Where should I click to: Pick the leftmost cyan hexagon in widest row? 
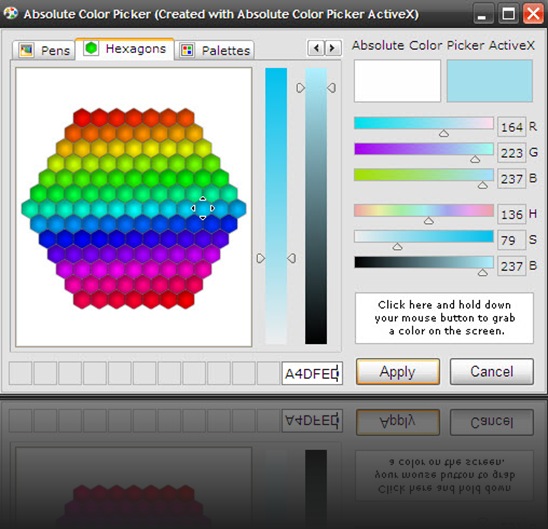click(30, 209)
